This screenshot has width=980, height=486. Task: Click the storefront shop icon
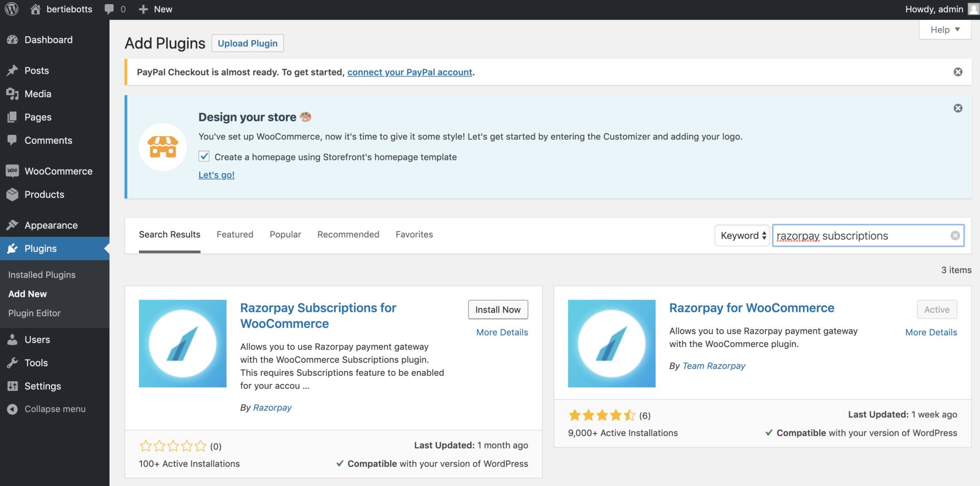coord(163,147)
